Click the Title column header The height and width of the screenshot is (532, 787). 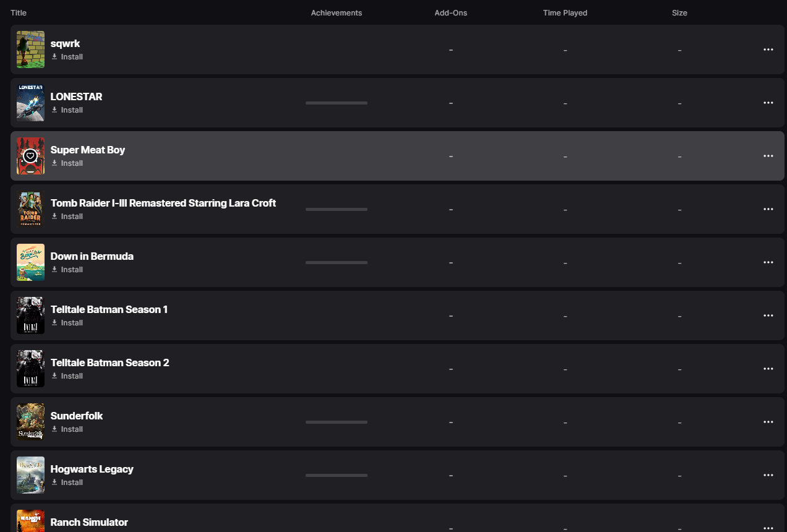point(19,13)
